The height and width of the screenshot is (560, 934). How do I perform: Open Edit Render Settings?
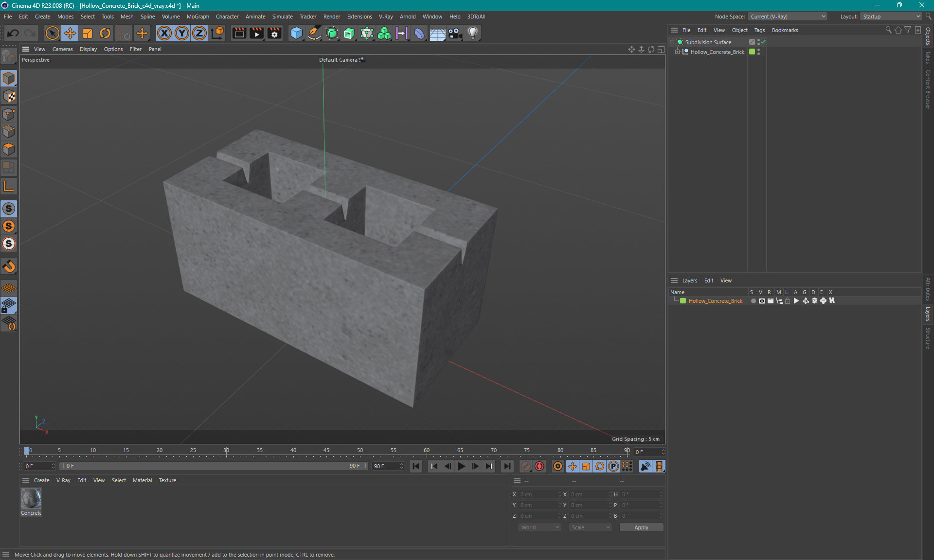274,33
